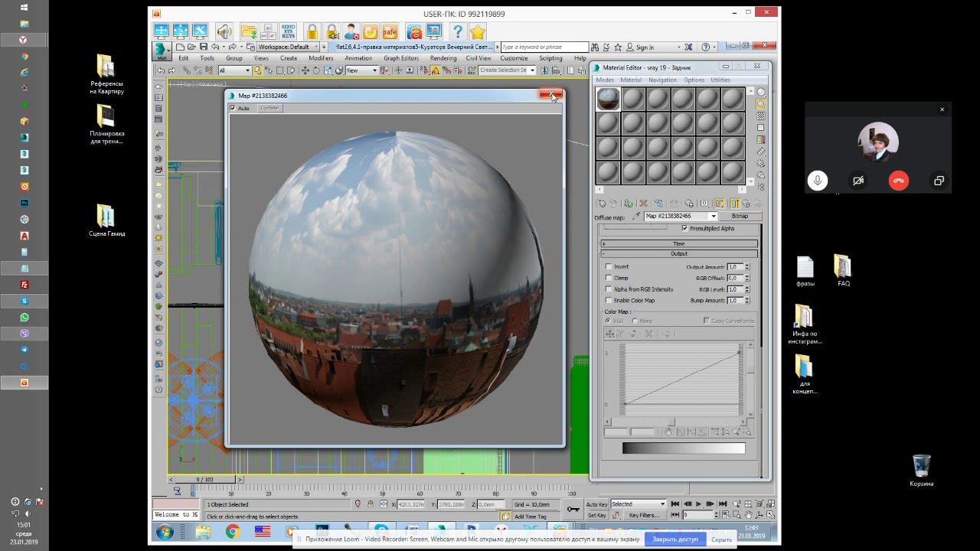This screenshot has width=980, height=551.
Task: Click the 'Закрыть доступ' button
Action: click(x=675, y=540)
